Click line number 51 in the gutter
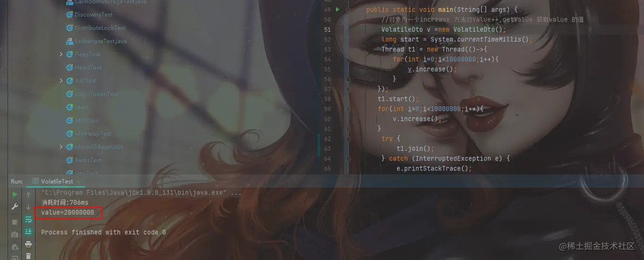 [x=327, y=29]
